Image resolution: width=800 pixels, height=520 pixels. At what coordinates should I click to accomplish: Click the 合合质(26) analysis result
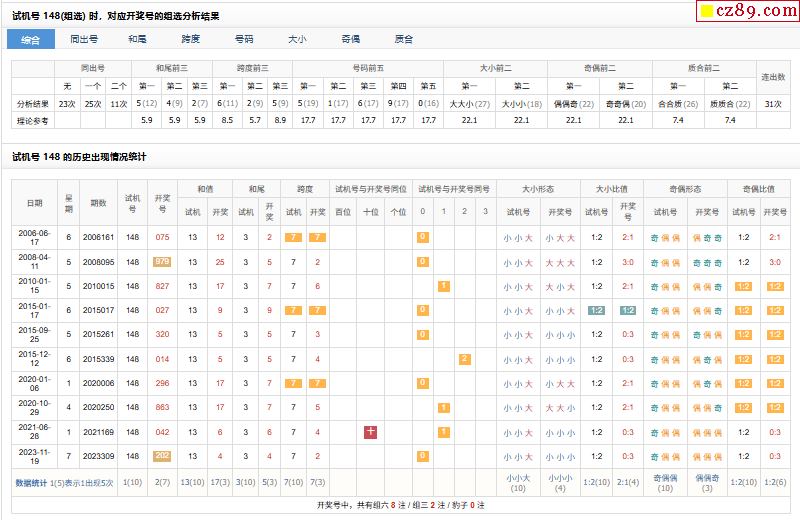click(x=678, y=104)
